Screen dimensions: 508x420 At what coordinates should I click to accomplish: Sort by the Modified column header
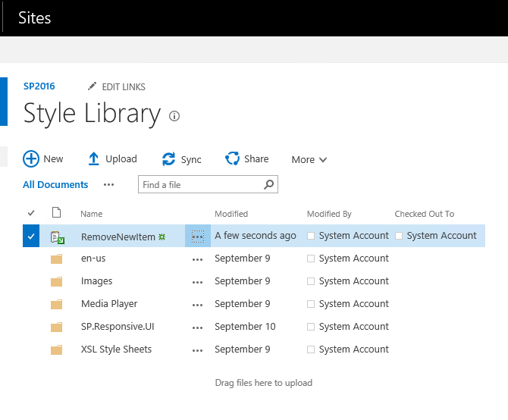231,214
